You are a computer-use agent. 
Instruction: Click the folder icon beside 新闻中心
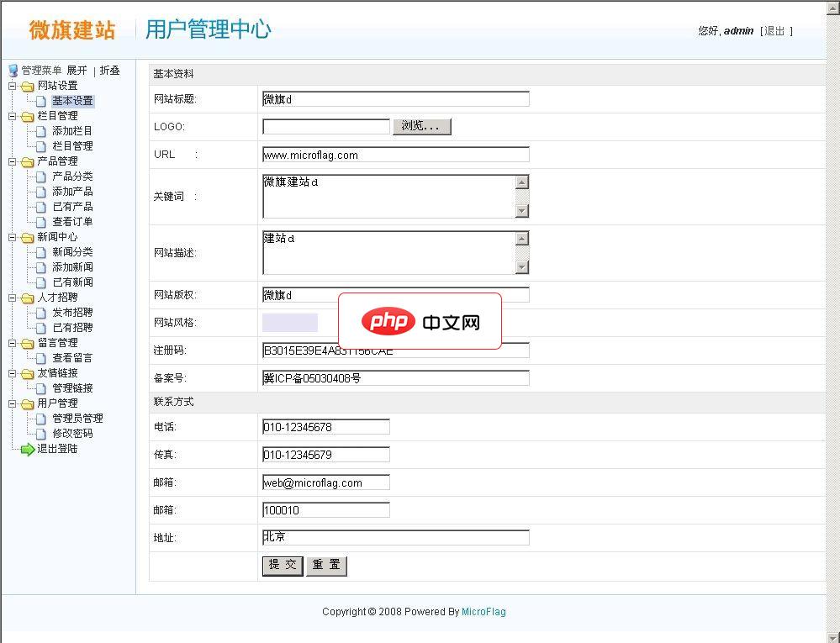27,237
